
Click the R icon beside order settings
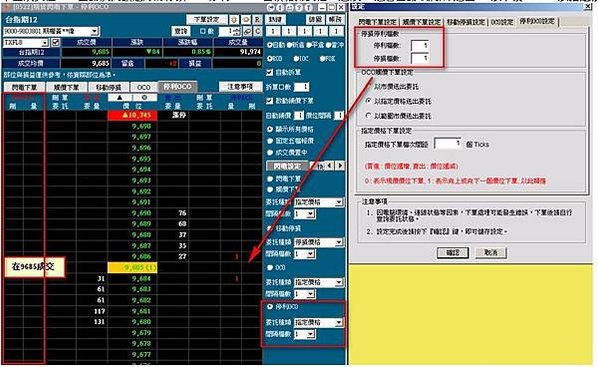(257, 19)
